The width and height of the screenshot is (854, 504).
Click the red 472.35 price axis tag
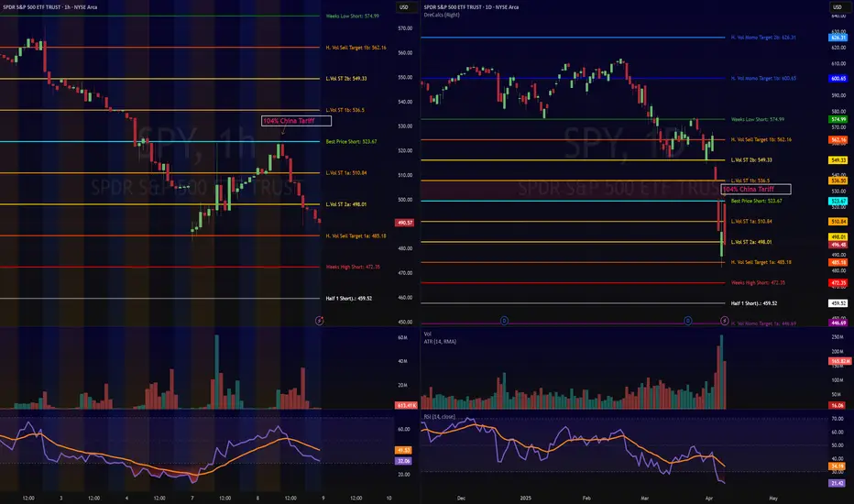click(x=838, y=283)
